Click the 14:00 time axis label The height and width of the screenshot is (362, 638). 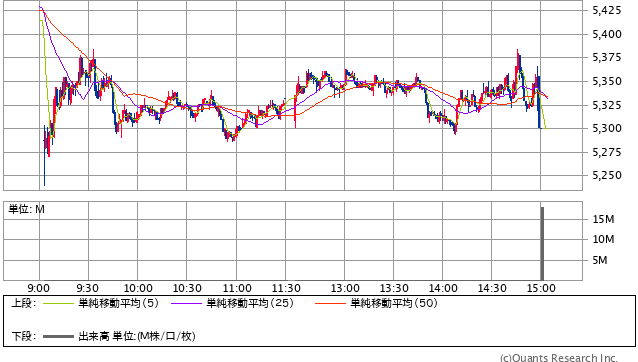[x=443, y=288]
